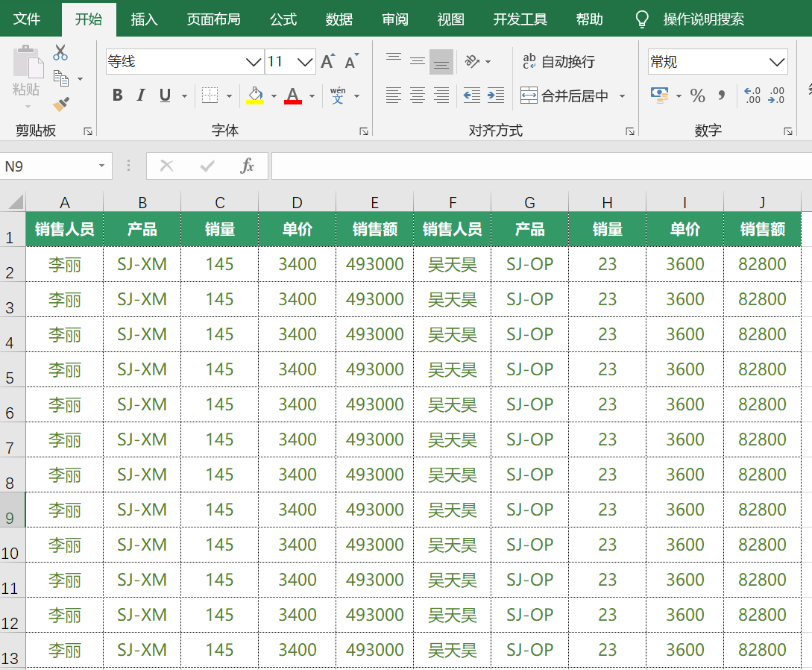Open font group dialog launcher
The width and height of the screenshot is (812, 670).
point(364,131)
